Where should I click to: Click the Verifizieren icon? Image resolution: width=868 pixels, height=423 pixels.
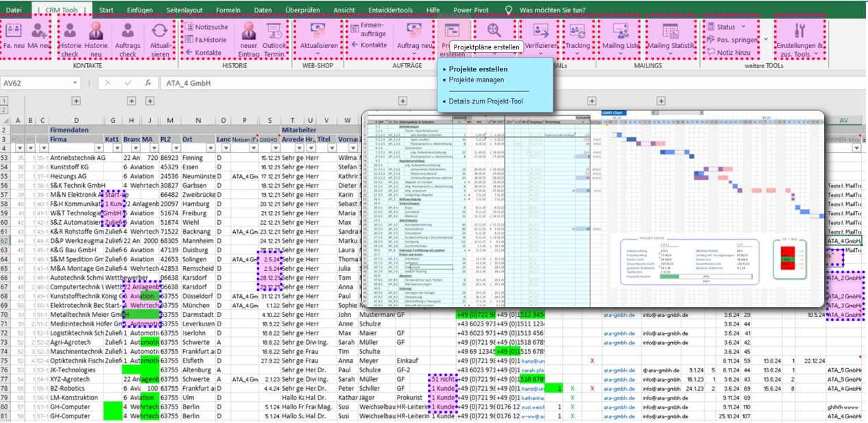coord(540,31)
